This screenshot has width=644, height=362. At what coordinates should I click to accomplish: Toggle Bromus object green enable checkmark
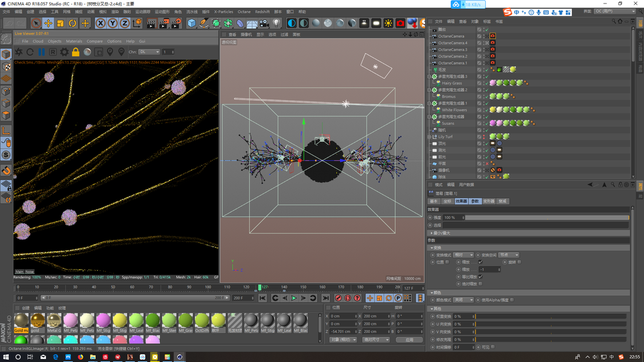click(x=486, y=97)
